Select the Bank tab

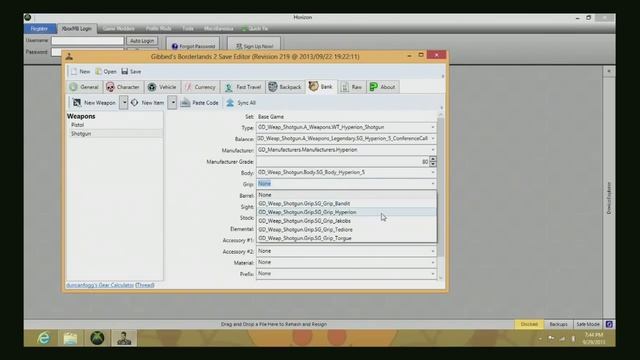321,87
